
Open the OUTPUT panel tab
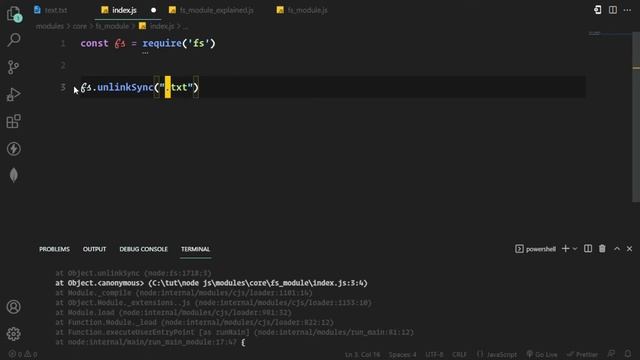[94, 249]
